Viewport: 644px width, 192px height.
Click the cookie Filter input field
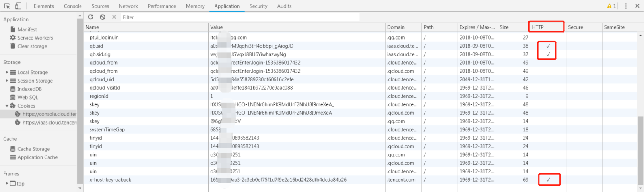click(x=240, y=17)
